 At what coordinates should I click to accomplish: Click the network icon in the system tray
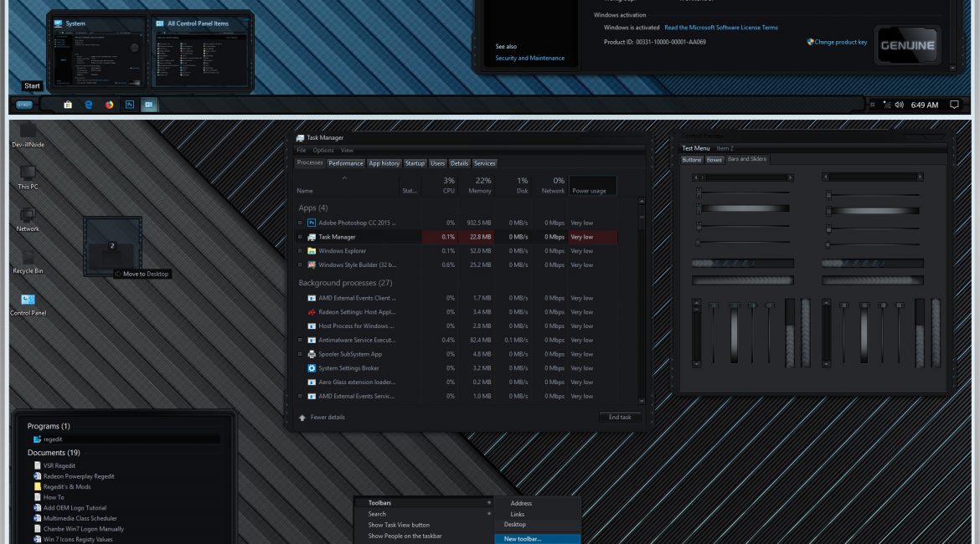887,105
